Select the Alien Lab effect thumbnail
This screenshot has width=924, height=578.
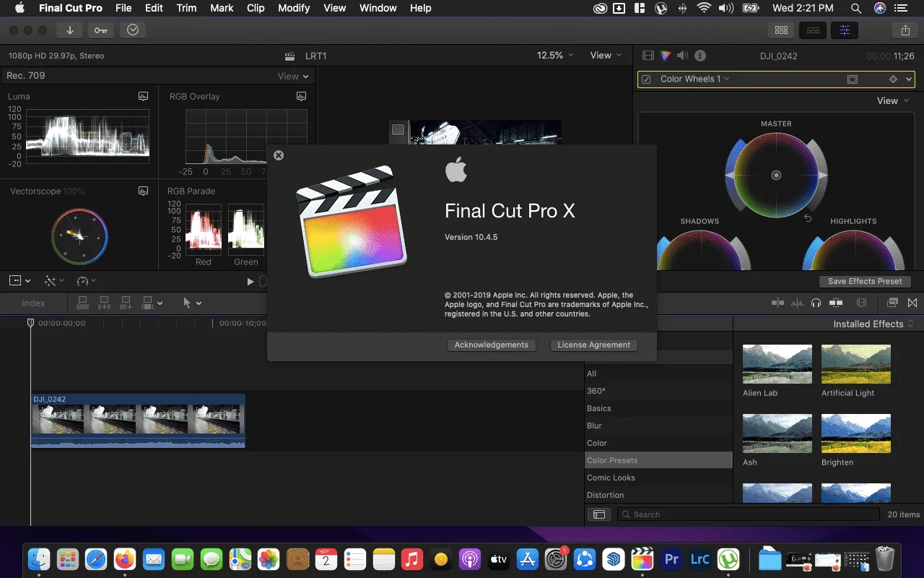[x=777, y=364]
